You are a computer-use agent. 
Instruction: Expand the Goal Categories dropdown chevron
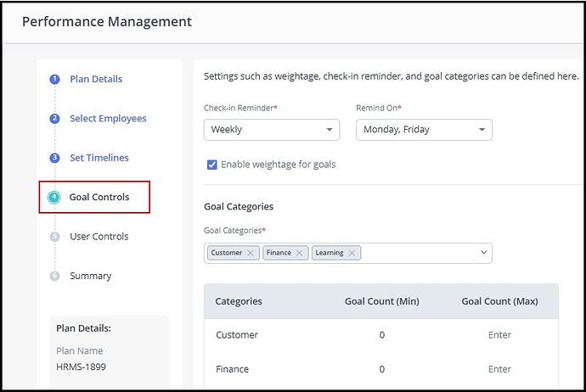[x=484, y=253]
